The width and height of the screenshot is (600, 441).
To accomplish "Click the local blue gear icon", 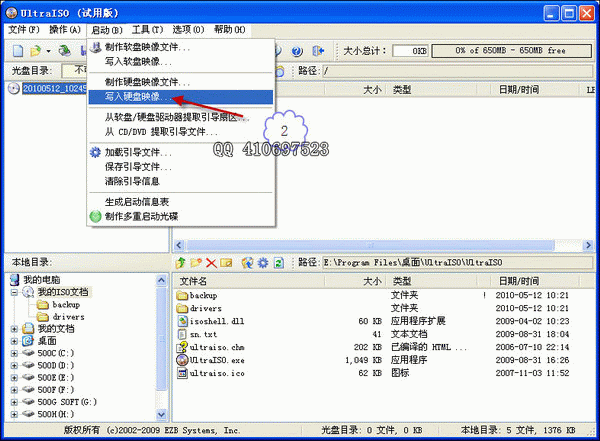I will point(263,263).
